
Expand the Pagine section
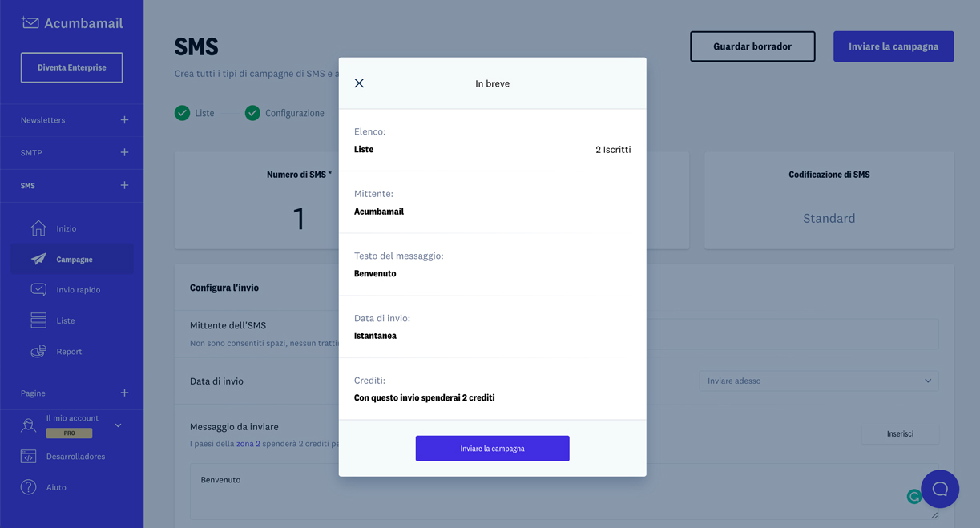[124, 393]
